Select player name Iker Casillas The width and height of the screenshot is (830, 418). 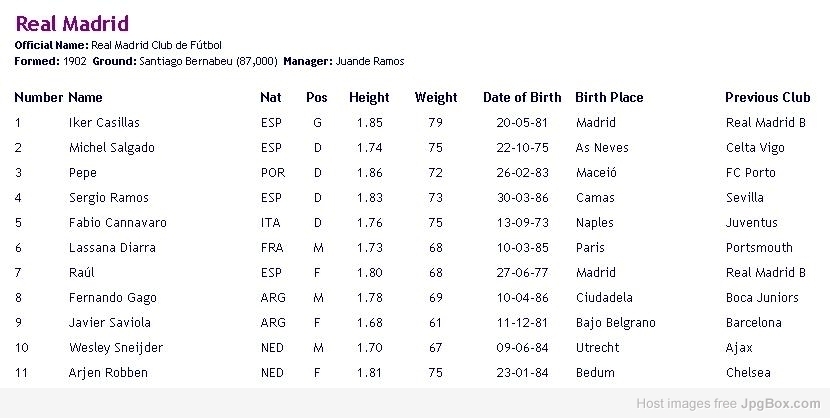tap(104, 123)
